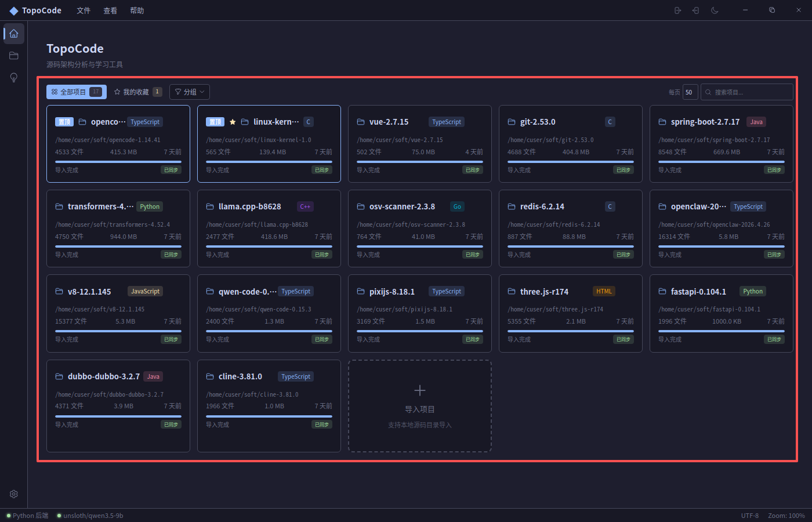Focus the 搜索项目 search field

click(x=747, y=92)
